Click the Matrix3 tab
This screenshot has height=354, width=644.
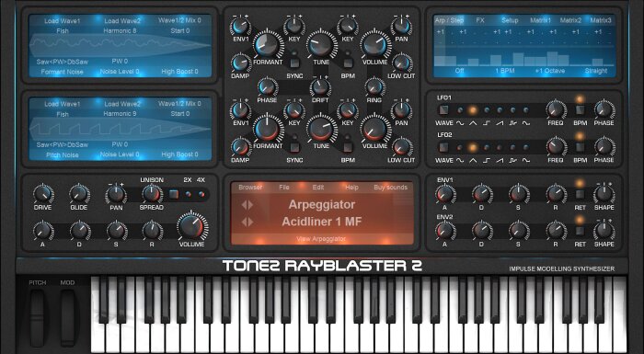pyautogui.click(x=601, y=20)
